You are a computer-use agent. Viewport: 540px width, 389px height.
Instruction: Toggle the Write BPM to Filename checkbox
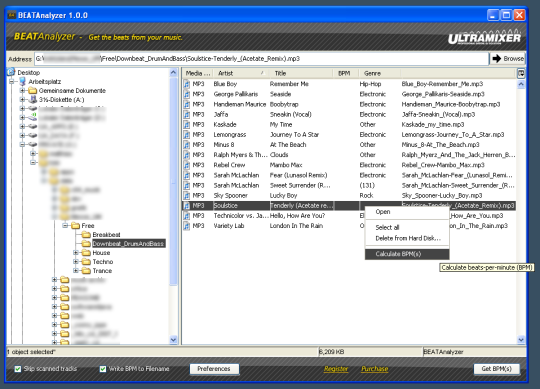tap(103, 369)
